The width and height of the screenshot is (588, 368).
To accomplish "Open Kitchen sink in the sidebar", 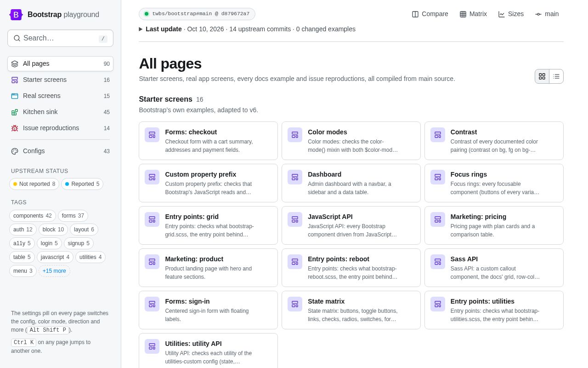I will click(60, 112).
